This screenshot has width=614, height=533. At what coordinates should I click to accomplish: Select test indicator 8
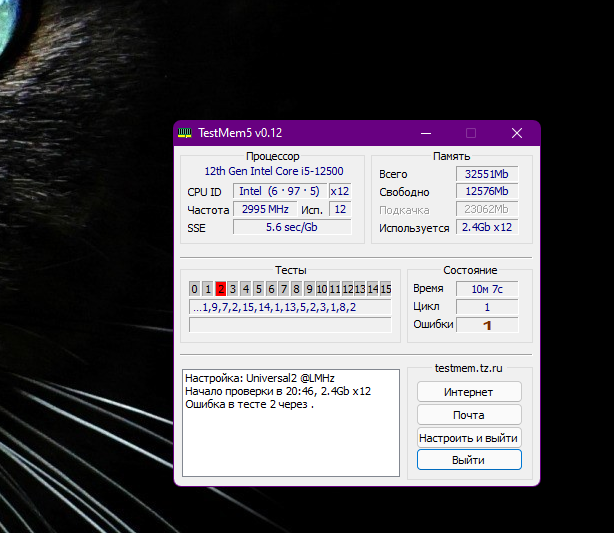pyautogui.click(x=296, y=289)
